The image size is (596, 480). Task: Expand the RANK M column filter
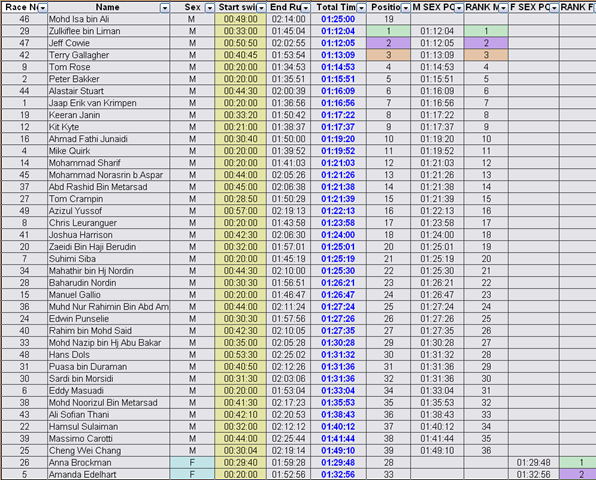point(503,8)
